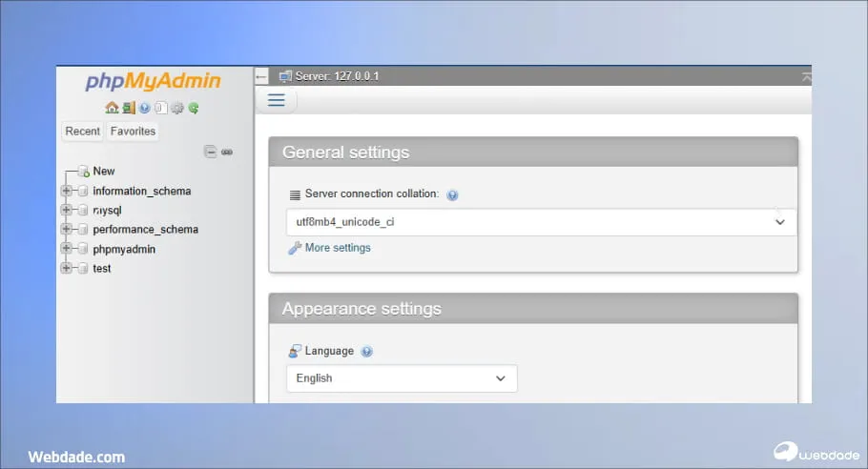Open the More settings link
868x469 pixels.
pos(337,248)
